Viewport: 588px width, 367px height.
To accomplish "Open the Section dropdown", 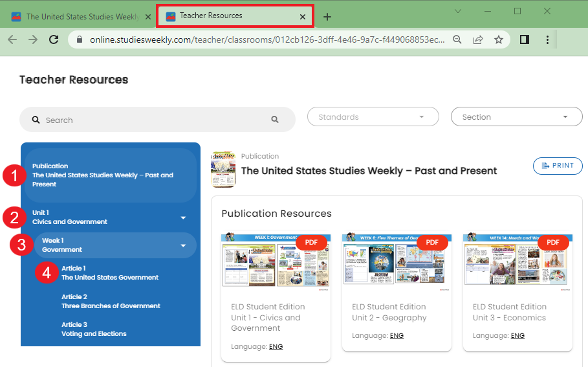I will pyautogui.click(x=516, y=117).
